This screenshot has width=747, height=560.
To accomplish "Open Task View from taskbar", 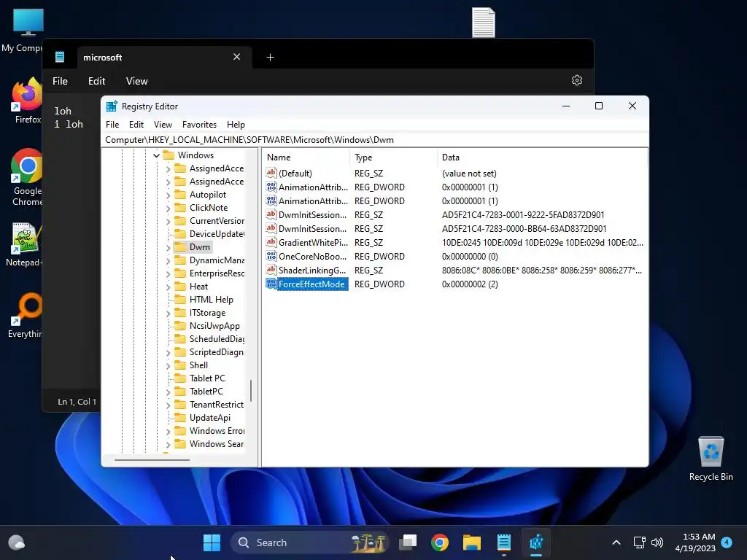I will (408, 542).
